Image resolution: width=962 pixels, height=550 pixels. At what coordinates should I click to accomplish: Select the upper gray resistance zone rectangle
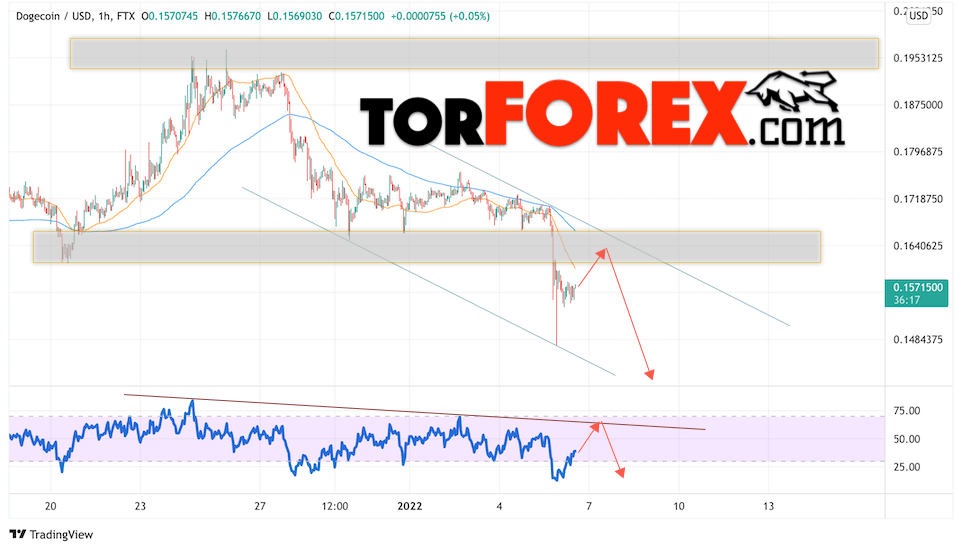click(474, 53)
